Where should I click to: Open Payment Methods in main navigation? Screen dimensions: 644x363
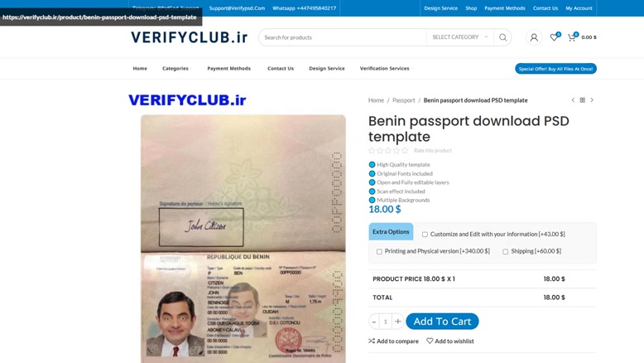[228, 69]
